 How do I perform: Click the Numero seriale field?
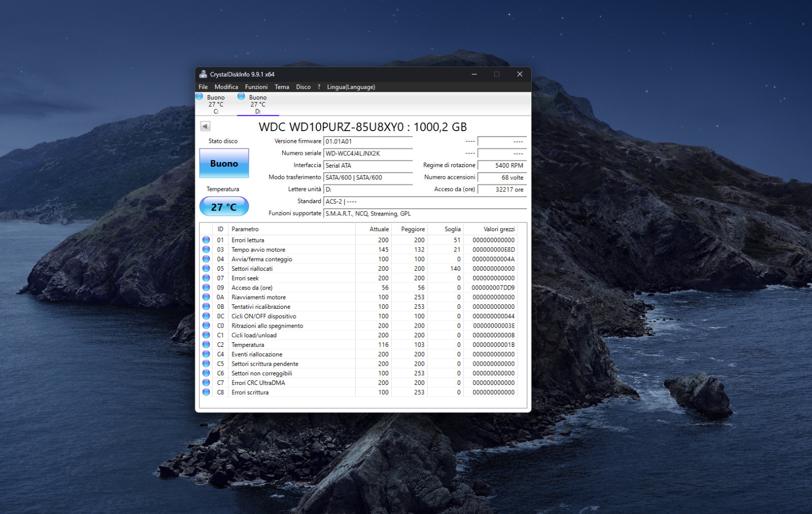[x=368, y=153]
